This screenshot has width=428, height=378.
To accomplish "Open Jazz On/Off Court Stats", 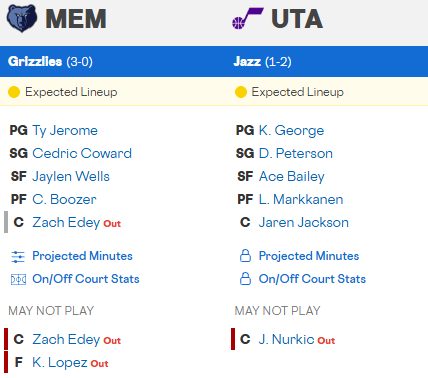I will 312,279.
